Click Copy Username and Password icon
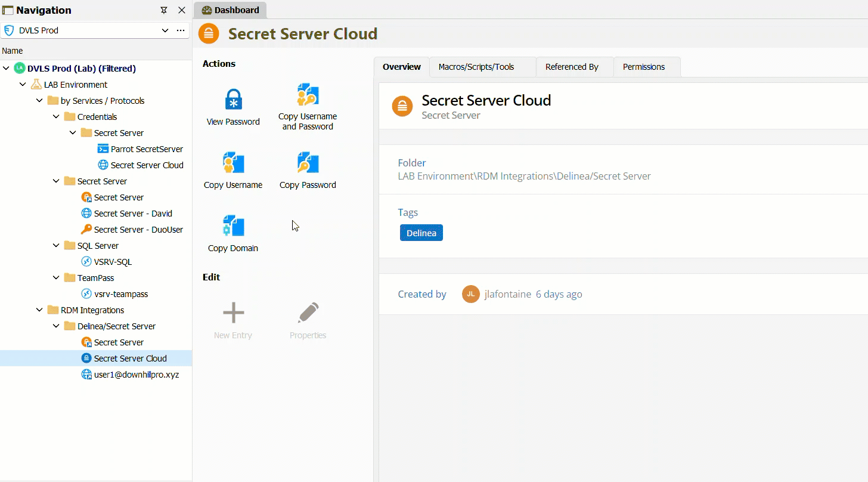This screenshot has height=482, width=868. point(308,95)
